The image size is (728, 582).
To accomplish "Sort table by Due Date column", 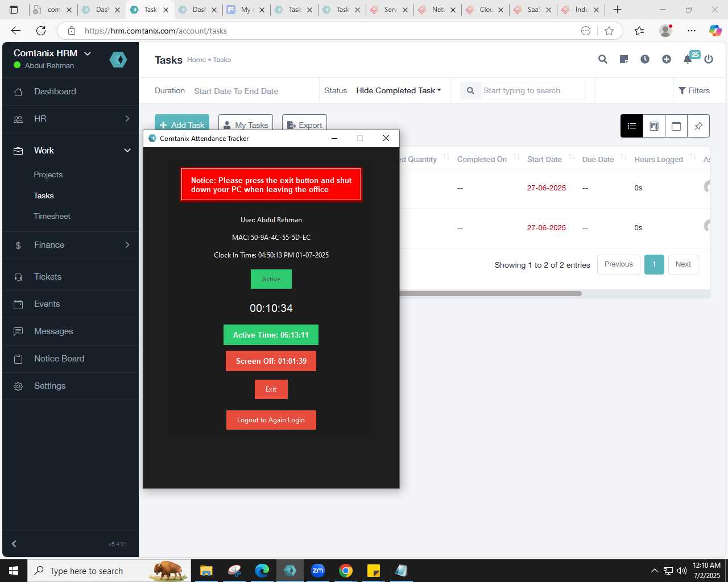I will [624, 157].
